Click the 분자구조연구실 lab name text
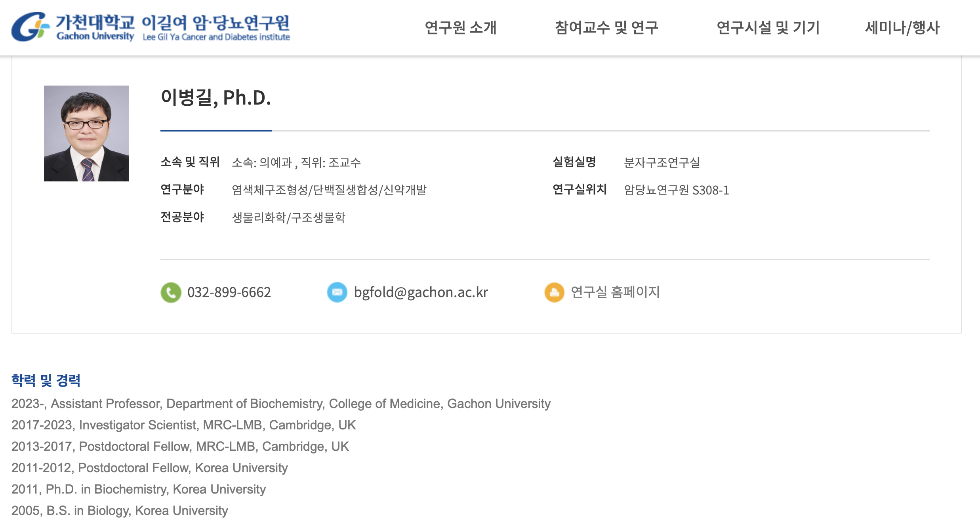 coord(662,162)
